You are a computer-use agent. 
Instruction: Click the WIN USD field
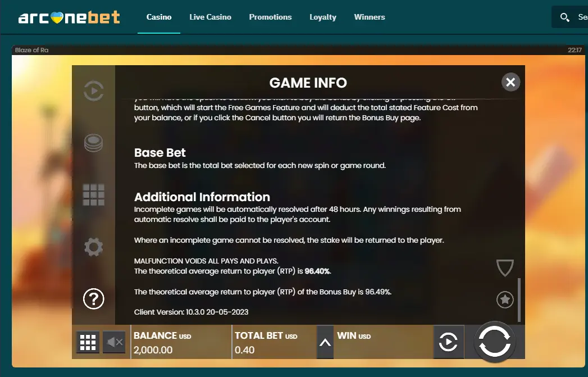click(383, 342)
